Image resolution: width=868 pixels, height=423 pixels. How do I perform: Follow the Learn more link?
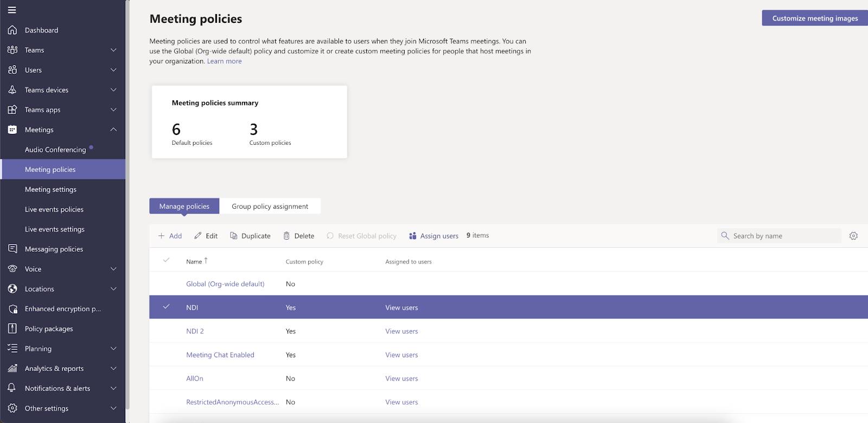(x=225, y=61)
